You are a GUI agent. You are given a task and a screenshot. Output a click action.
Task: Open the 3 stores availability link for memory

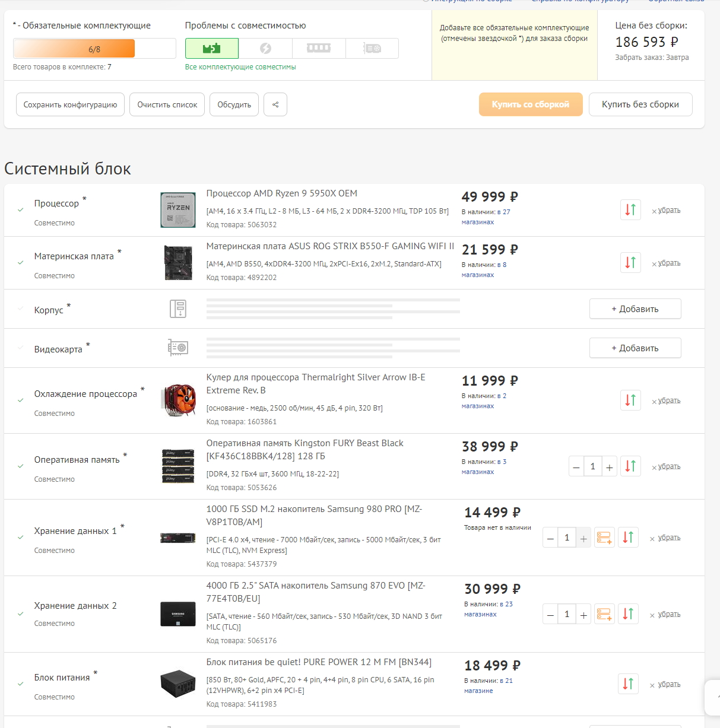[484, 466]
